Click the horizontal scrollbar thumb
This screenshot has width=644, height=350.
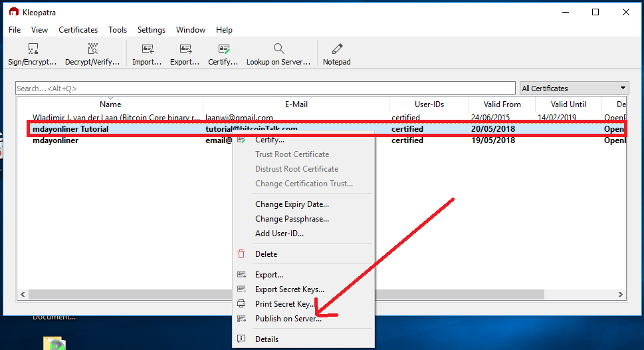(x=286, y=295)
